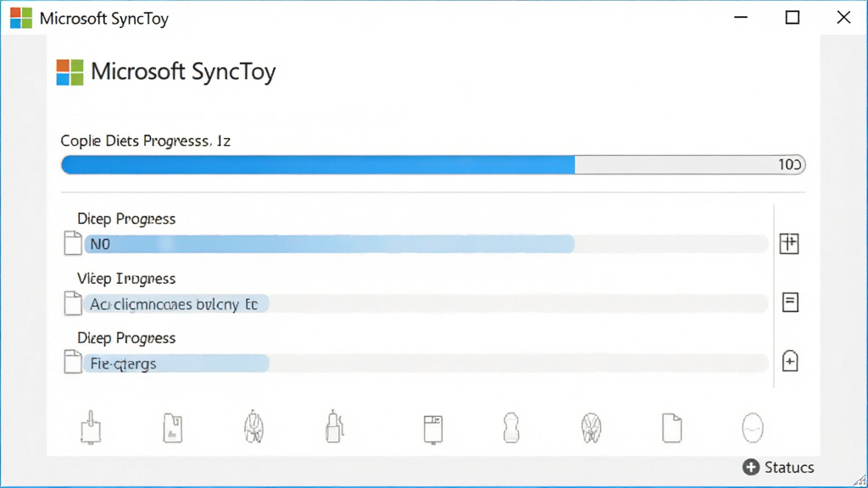868x488 pixels.
Task: Click the 'Vlcep Irogness' label
Action: [x=126, y=278]
